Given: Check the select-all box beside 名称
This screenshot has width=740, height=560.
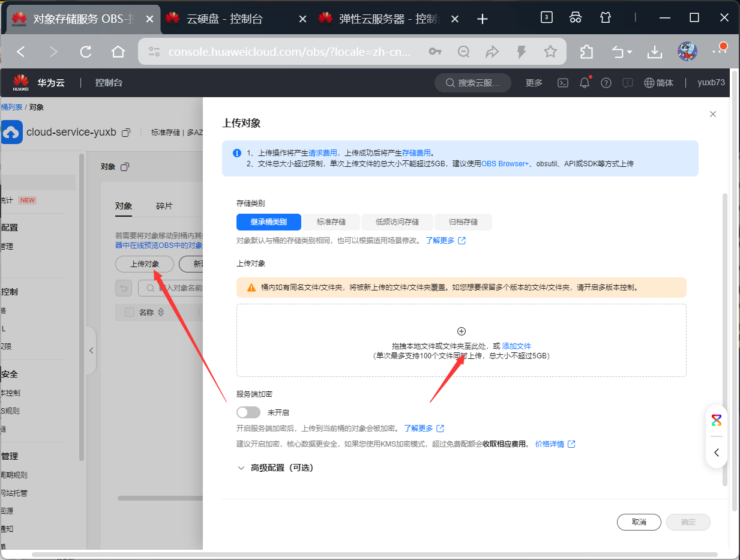Looking at the screenshot, I should [x=129, y=312].
